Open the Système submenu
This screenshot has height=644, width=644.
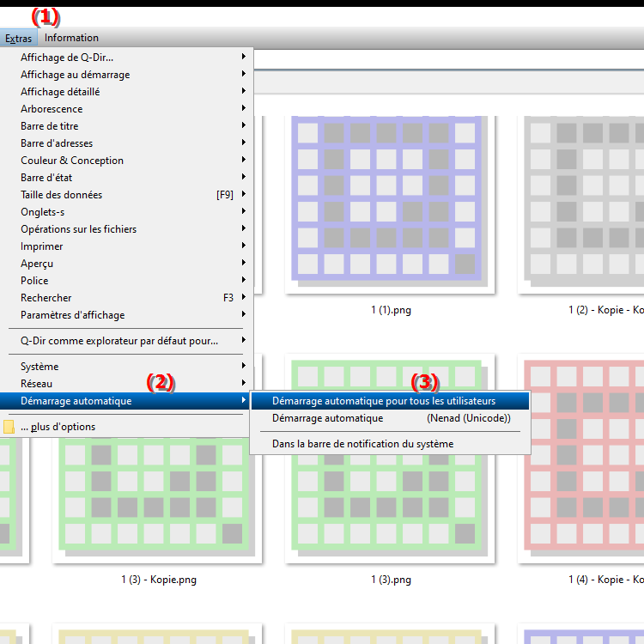(x=126, y=367)
